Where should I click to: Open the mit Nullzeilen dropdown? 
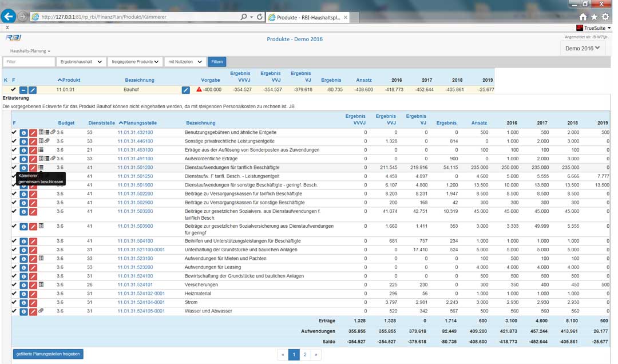tap(185, 62)
